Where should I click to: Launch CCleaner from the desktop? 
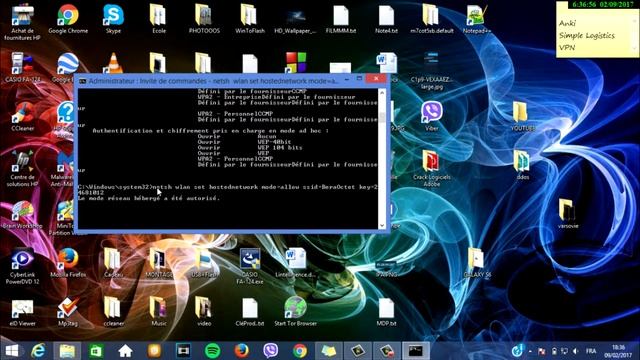tap(22, 116)
